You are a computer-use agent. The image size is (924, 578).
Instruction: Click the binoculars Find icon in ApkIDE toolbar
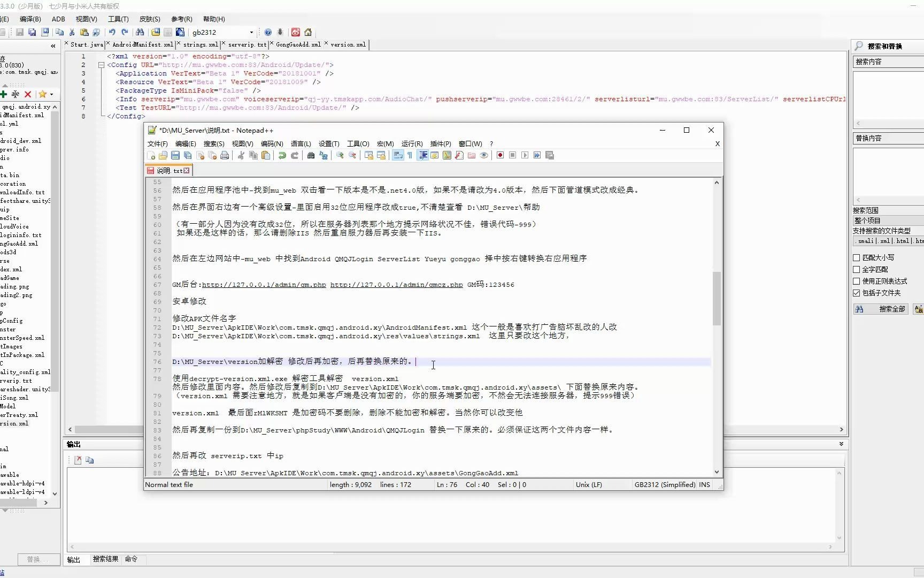click(140, 32)
